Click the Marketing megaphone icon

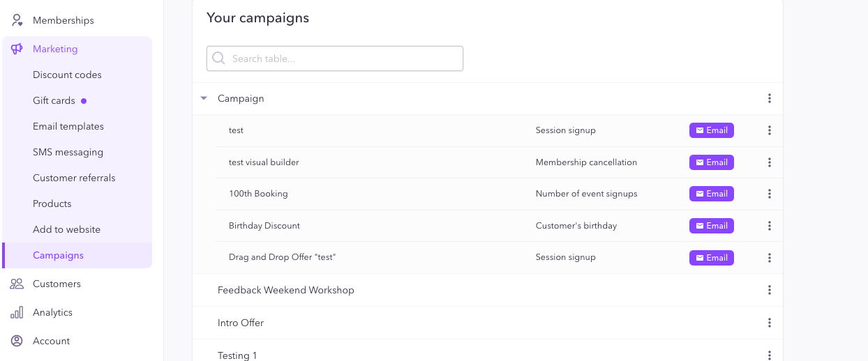pos(17,49)
